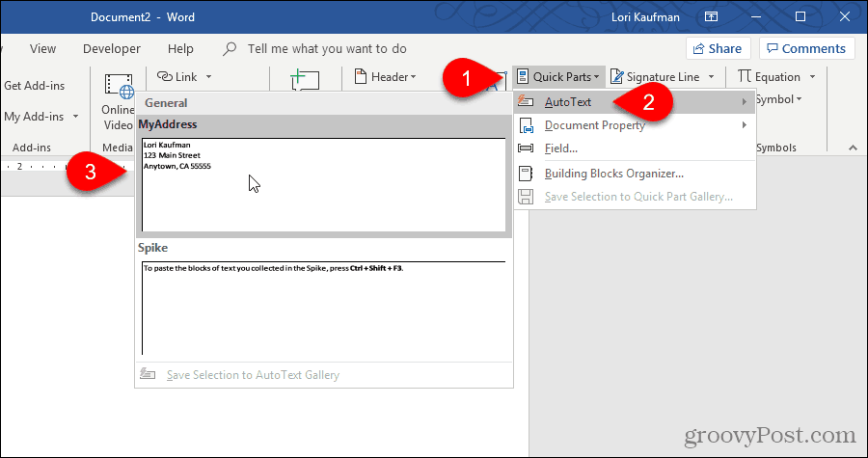The width and height of the screenshot is (868, 458).
Task: Click the Share button
Action: coord(718,48)
